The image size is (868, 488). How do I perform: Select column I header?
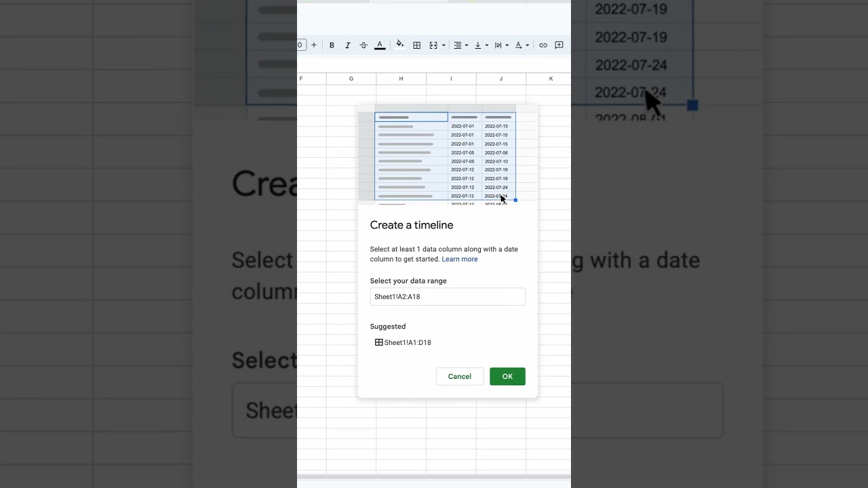(x=451, y=79)
